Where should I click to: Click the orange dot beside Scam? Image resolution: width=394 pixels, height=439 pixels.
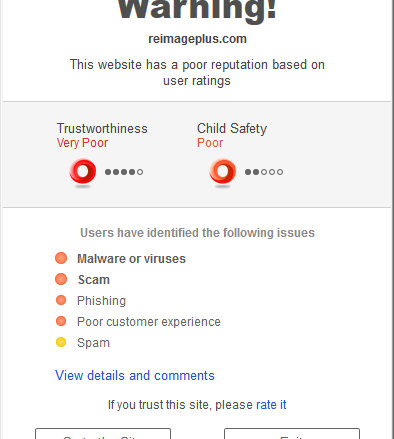click(x=61, y=279)
